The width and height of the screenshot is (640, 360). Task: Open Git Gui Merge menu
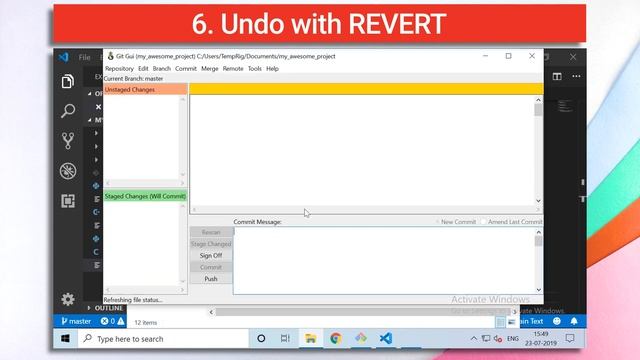click(210, 69)
